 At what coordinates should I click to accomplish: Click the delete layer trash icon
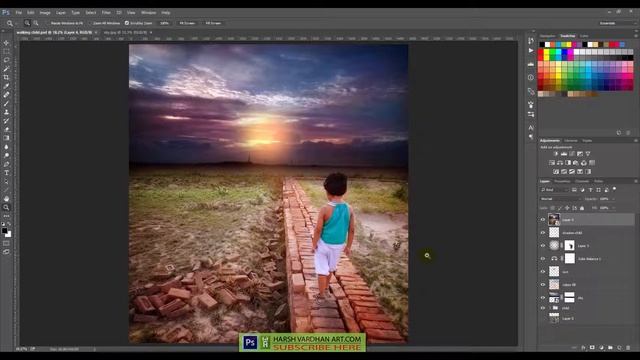pyautogui.click(x=628, y=348)
